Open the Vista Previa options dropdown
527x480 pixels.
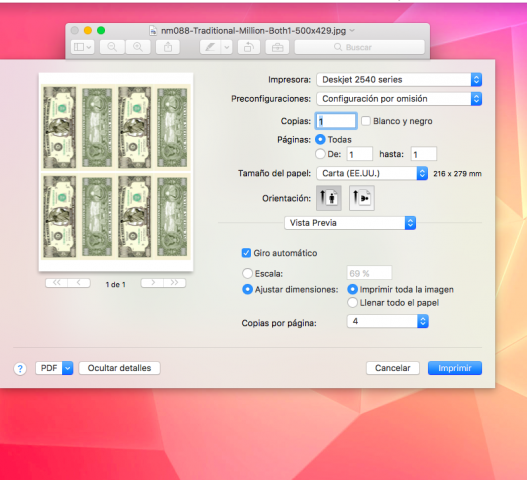click(350, 223)
